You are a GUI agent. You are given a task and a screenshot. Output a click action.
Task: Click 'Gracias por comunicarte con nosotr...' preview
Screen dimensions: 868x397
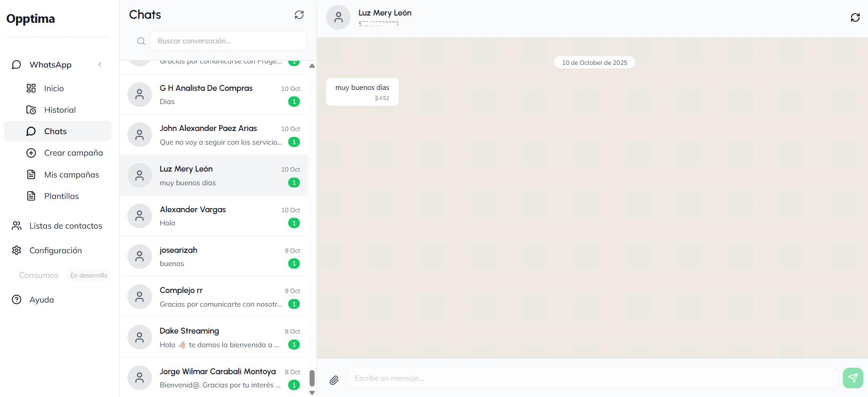coord(221,304)
